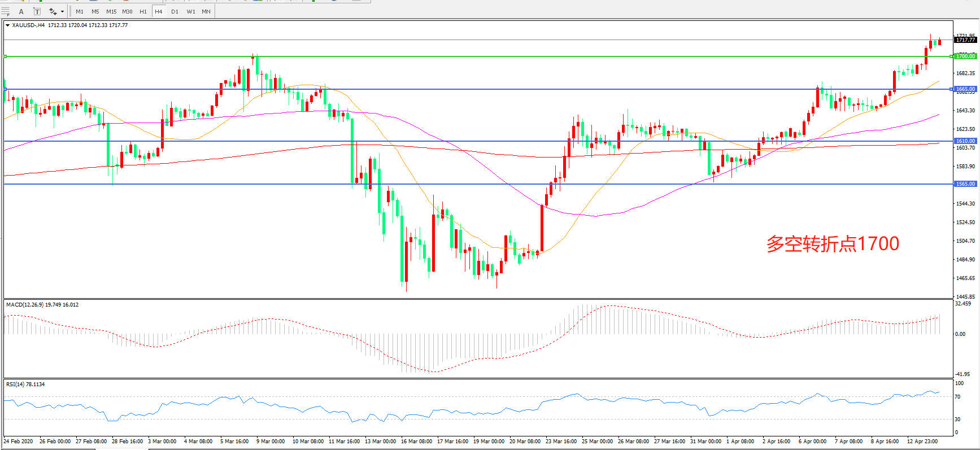Switch chart to M5 timeframe
This screenshot has width=980, height=450.
coord(95,11)
